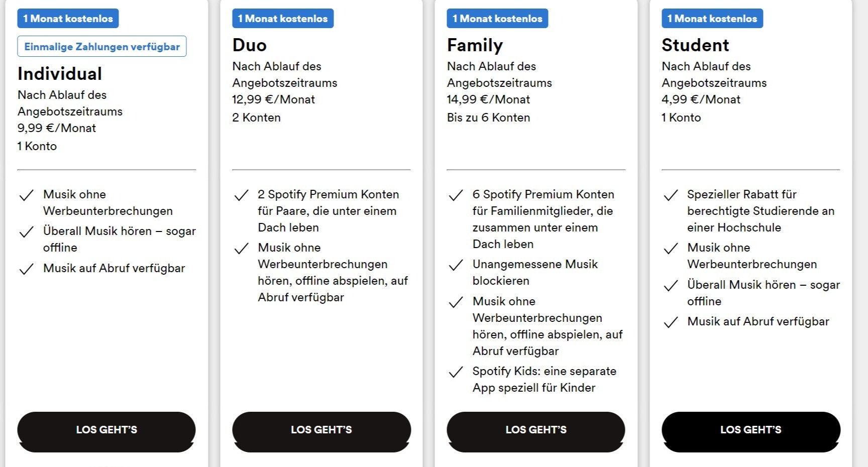Click checkmark beside Individual's 'Überall Musik hören'
The image size is (868, 467).
click(26, 232)
